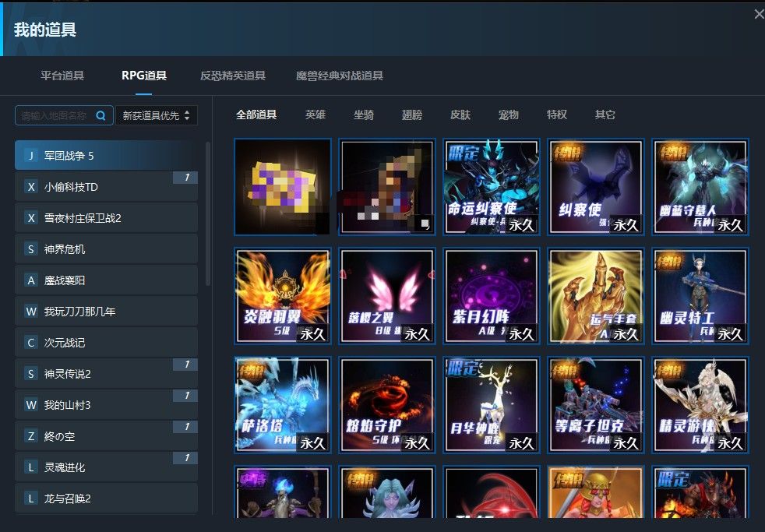Click the map list scrollbar

(208, 213)
